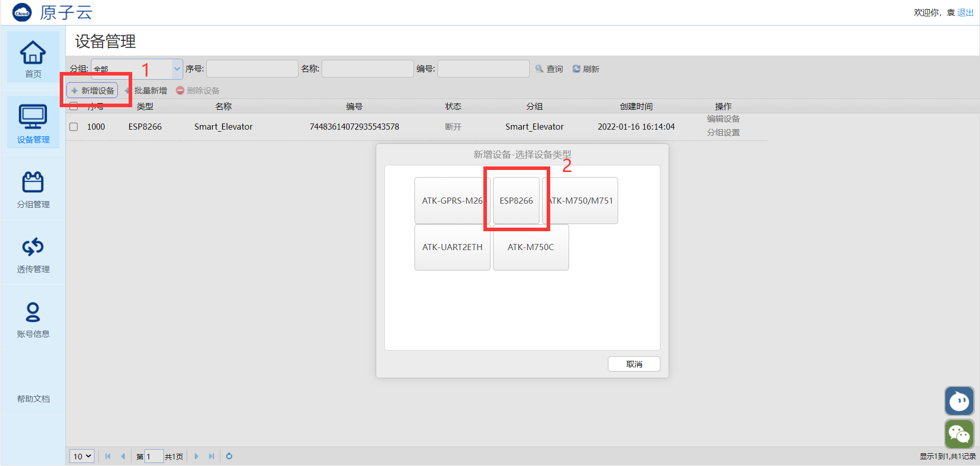Open 帮助文档 in the sidebar
The width and height of the screenshot is (980, 466).
(x=33, y=399)
